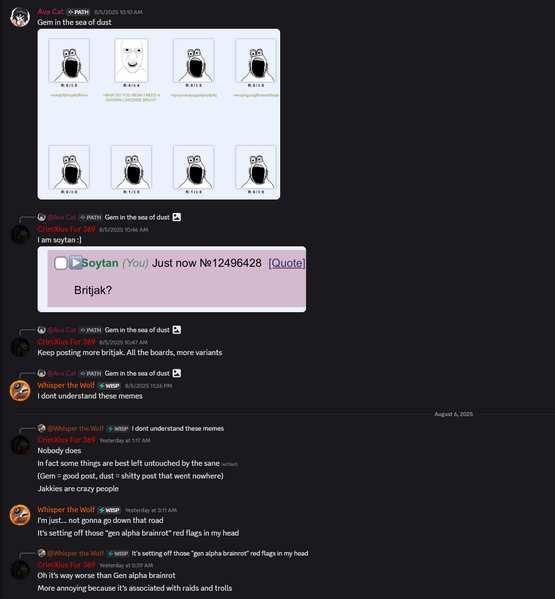Open Whisper the Wolf's avatar on 8/5 message

20,390
